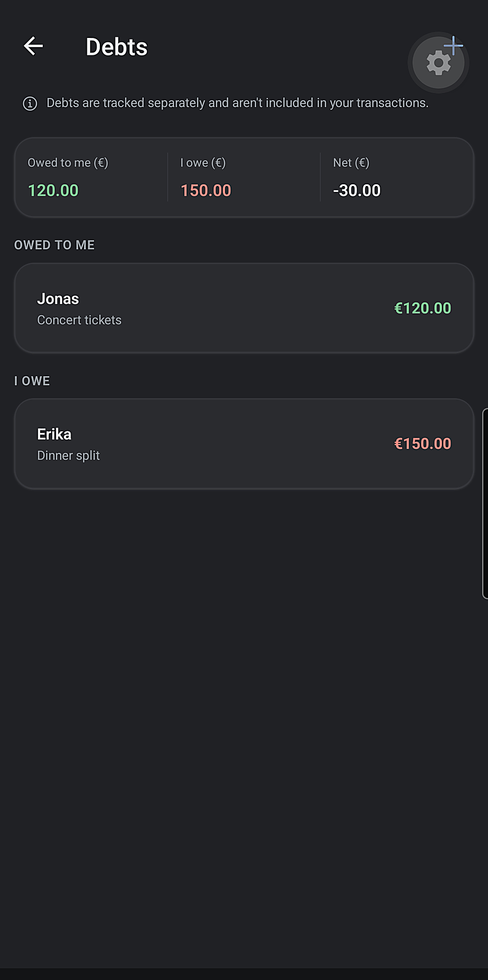Tap the info circle icon
Screen dimensions: 488x980
coord(30,104)
